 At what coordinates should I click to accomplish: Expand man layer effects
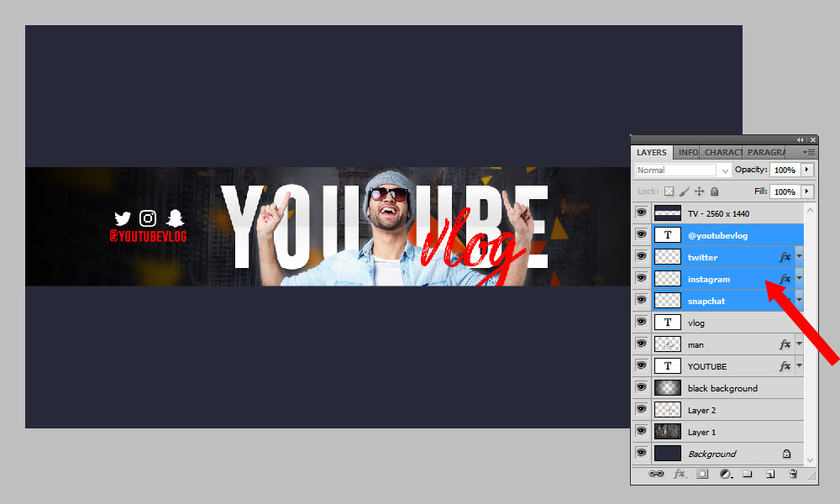pos(800,344)
